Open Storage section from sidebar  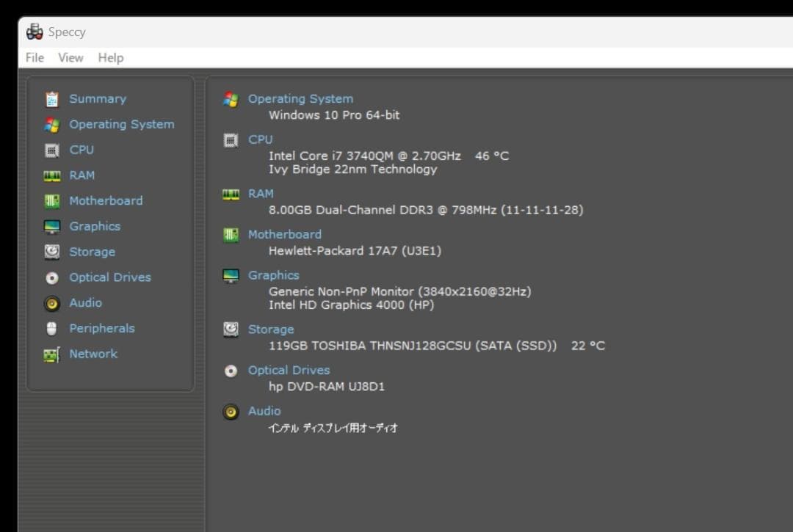pos(92,252)
